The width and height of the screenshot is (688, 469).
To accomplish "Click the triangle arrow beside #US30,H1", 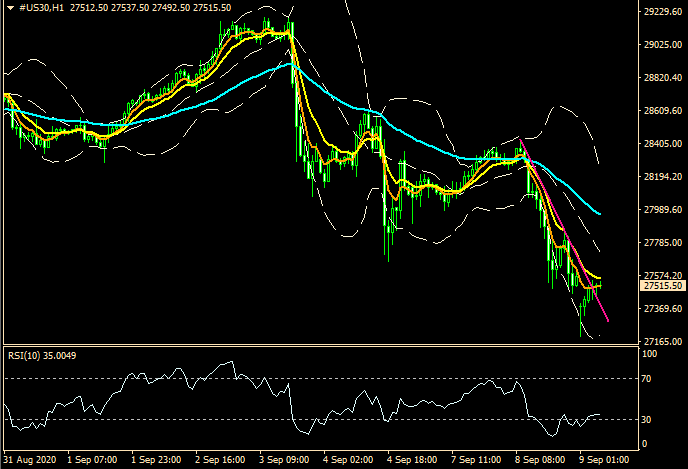I will [9, 8].
